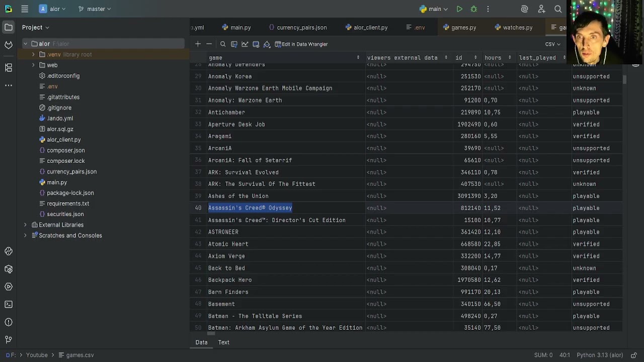Click the PyCharm logo icon

[9, 9]
